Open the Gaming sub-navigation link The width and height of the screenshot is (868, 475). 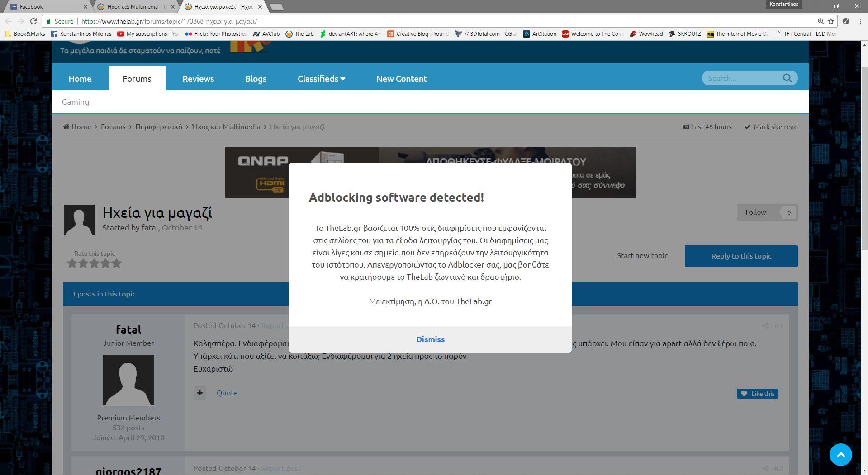[76, 102]
